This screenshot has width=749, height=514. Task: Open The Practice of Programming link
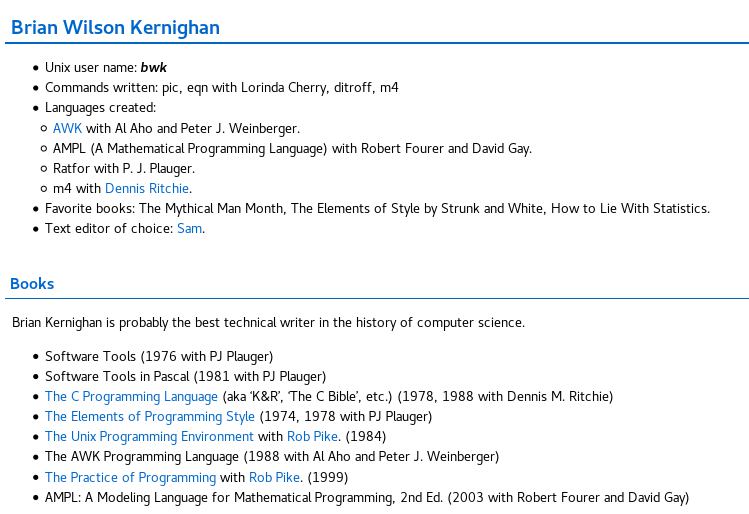coord(130,477)
